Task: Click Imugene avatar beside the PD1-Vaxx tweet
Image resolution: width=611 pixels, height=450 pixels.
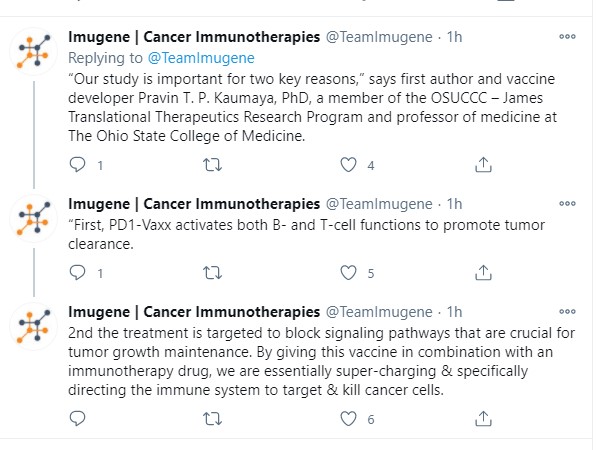Action: [34, 218]
